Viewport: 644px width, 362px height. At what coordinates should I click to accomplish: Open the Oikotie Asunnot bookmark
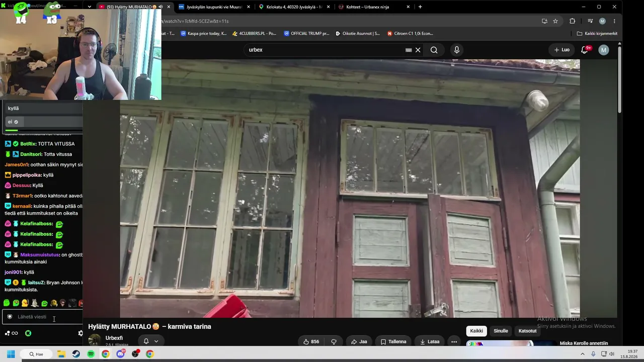point(357,34)
